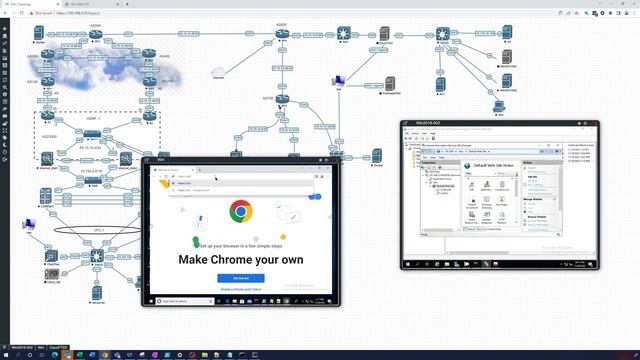Image resolution: width=640 pixels, height=360 pixels.
Task: Click the plus Add object icon in left sidebar
Action: click(x=4, y=29)
